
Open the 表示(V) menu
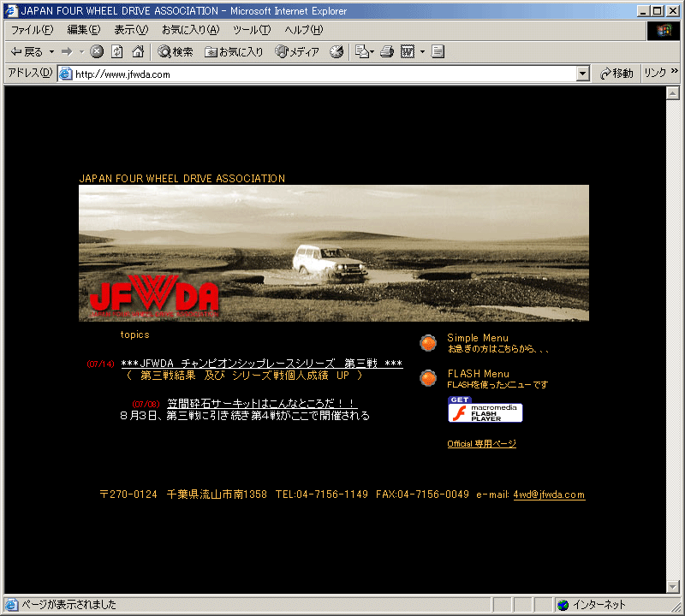131,30
